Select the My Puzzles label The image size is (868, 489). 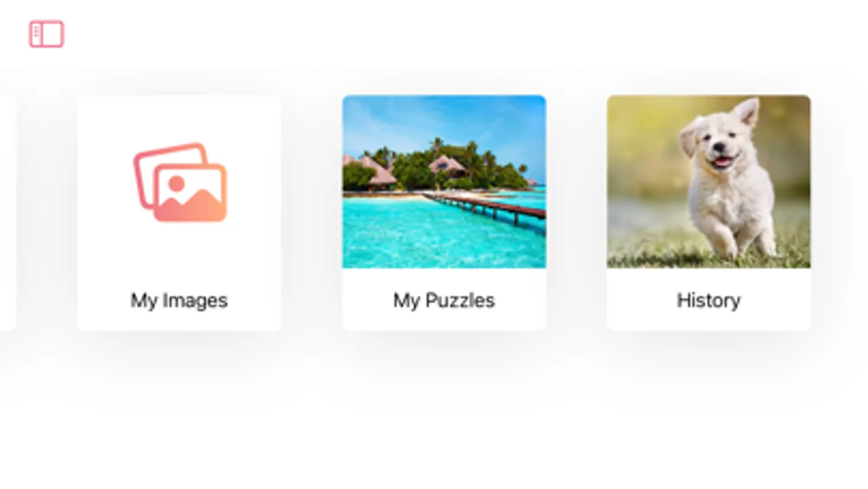pos(444,300)
